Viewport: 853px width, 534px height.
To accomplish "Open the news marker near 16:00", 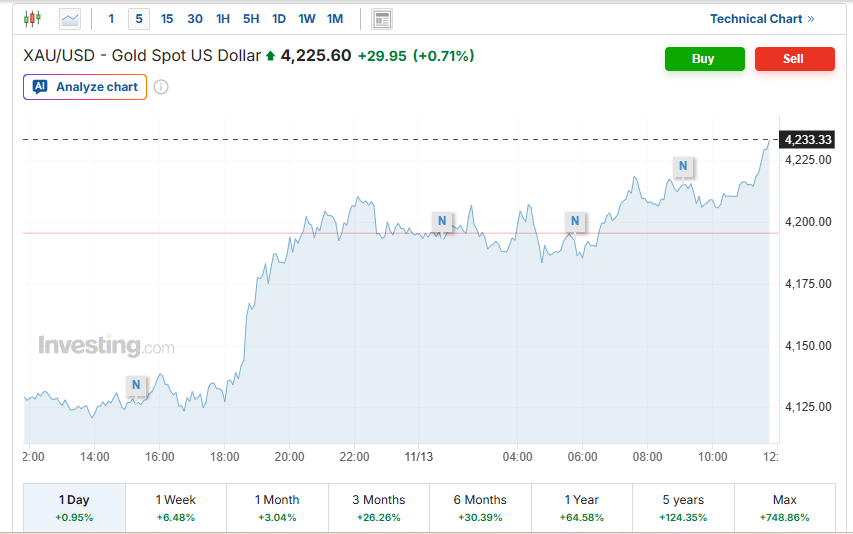I will [137, 384].
